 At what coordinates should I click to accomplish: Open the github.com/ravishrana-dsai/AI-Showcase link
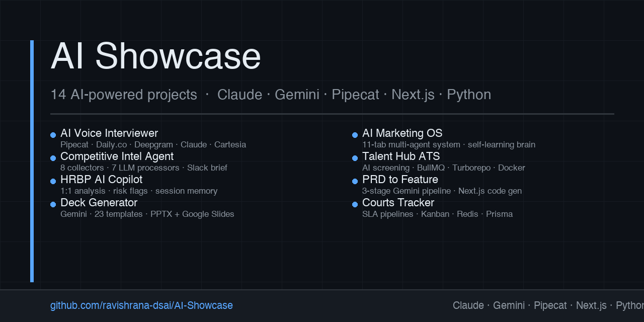pos(141,305)
